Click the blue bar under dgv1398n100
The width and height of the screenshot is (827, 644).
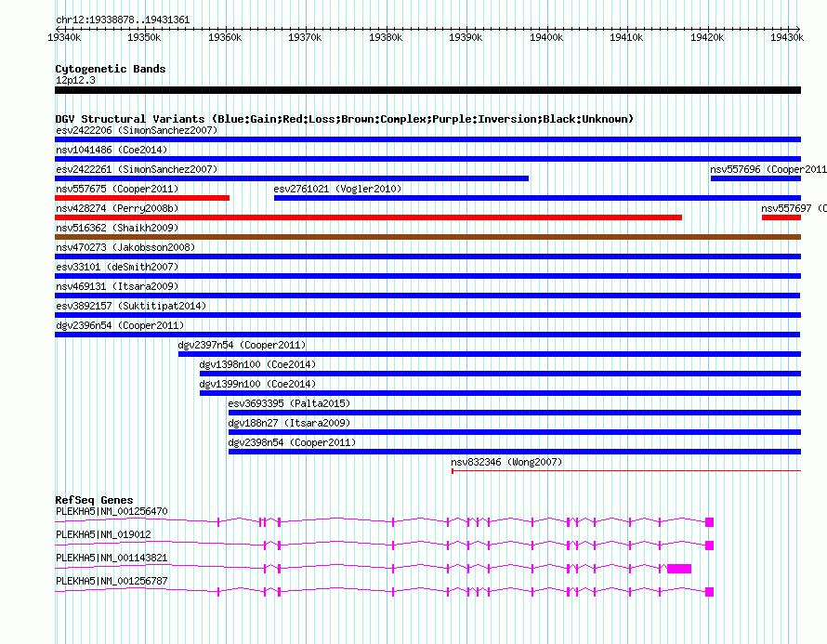pos(501,374)
